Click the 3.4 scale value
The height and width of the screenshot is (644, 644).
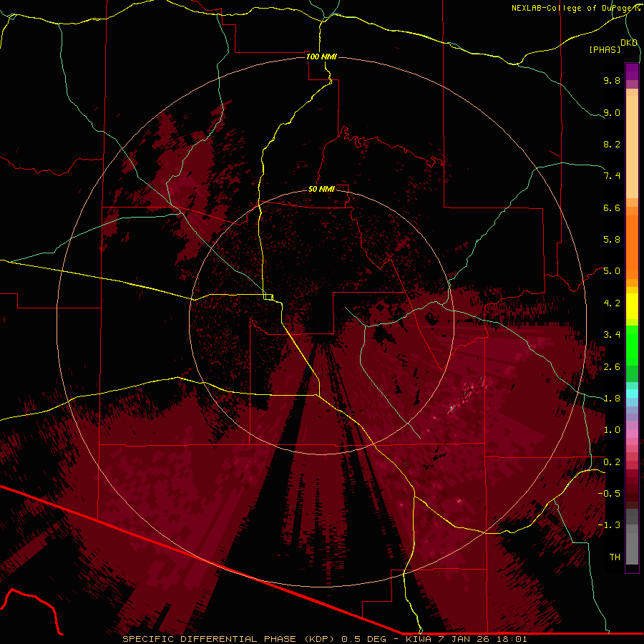point(612,335)
